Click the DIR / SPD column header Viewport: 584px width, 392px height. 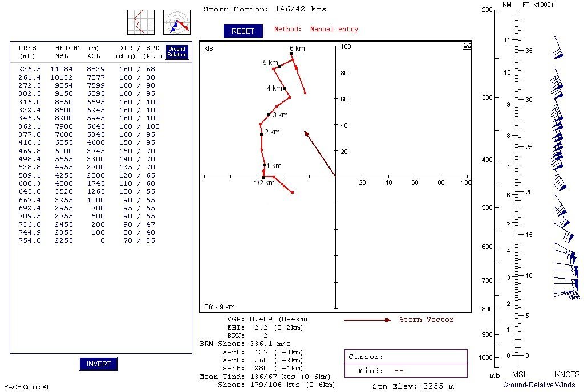click(x=139, y=52)
